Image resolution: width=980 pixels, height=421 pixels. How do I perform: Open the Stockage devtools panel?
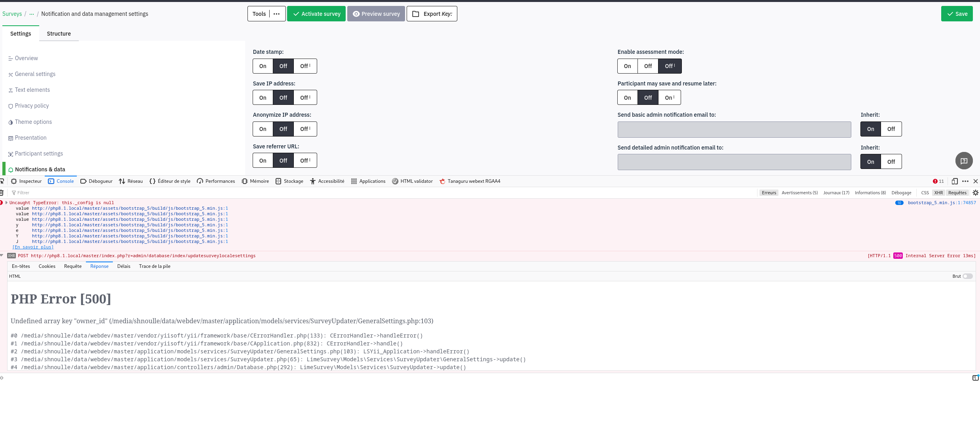coord(289,181)
